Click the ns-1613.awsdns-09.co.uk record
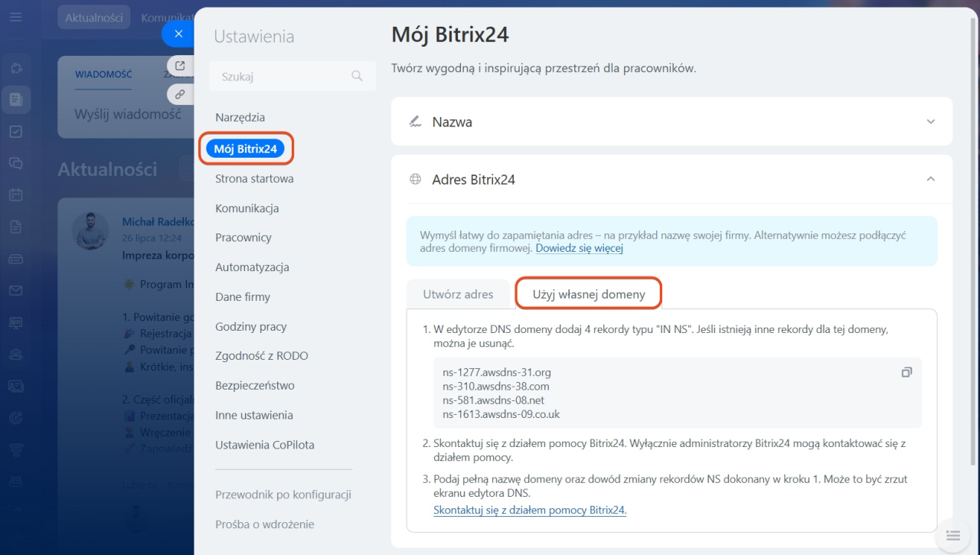 (501, 414)
